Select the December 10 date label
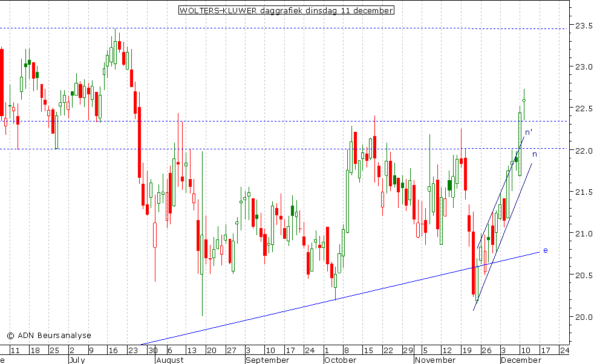Image resolution: width=594 pixels, height=364 pixels. click(525, 350)
